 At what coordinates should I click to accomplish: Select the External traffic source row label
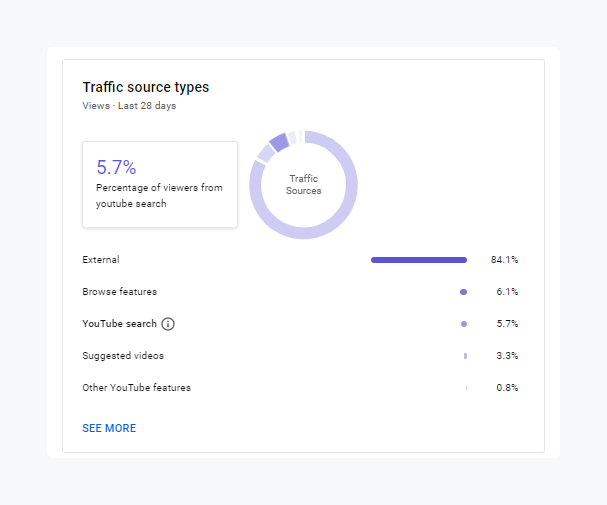point(101,260)
